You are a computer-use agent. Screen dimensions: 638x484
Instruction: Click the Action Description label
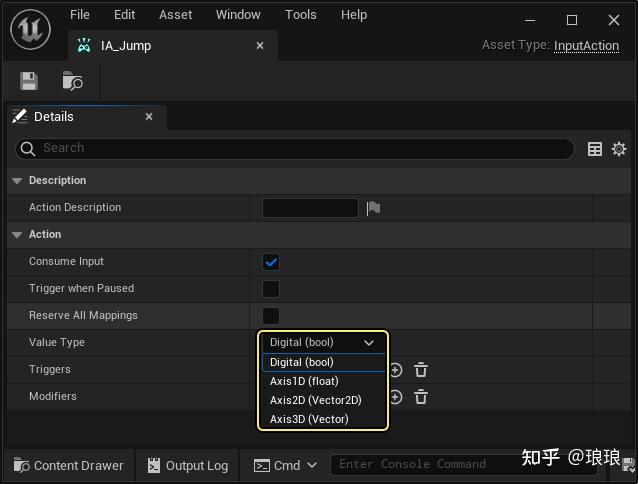(x=75, y=207)
